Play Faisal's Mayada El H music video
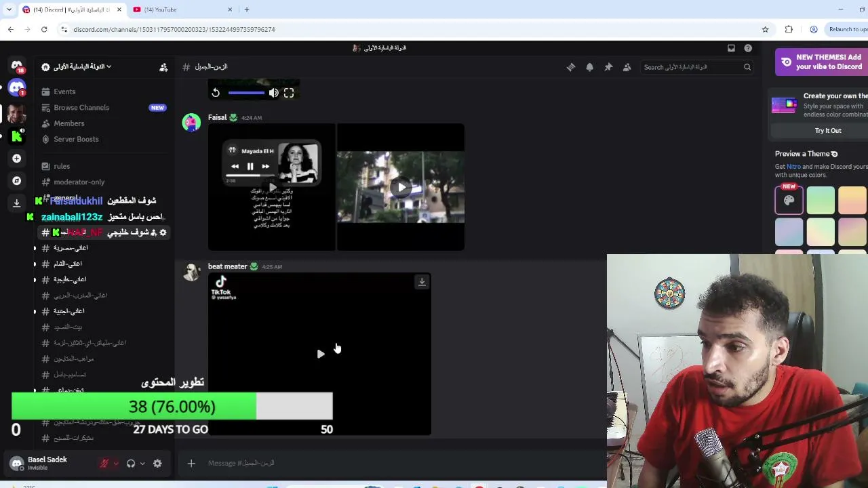The image size is (868, 488). pyautogui.click(x=271, y=187)
